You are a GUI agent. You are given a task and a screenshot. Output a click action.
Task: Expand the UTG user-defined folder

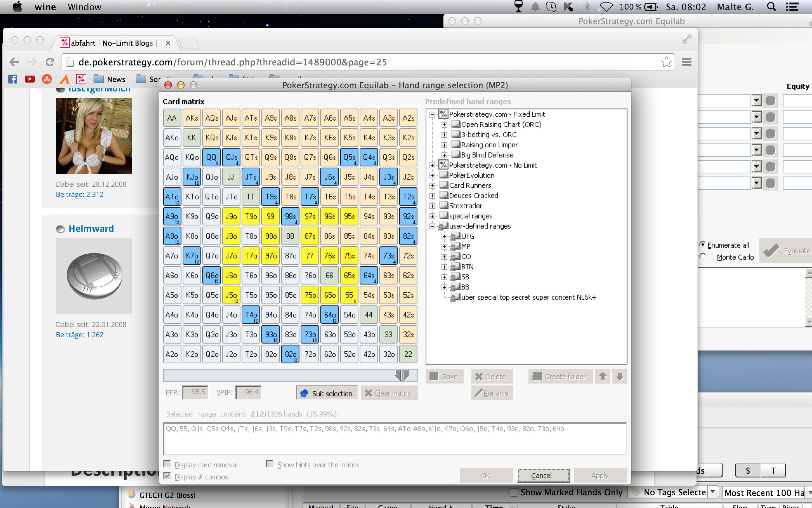[445, 237]
